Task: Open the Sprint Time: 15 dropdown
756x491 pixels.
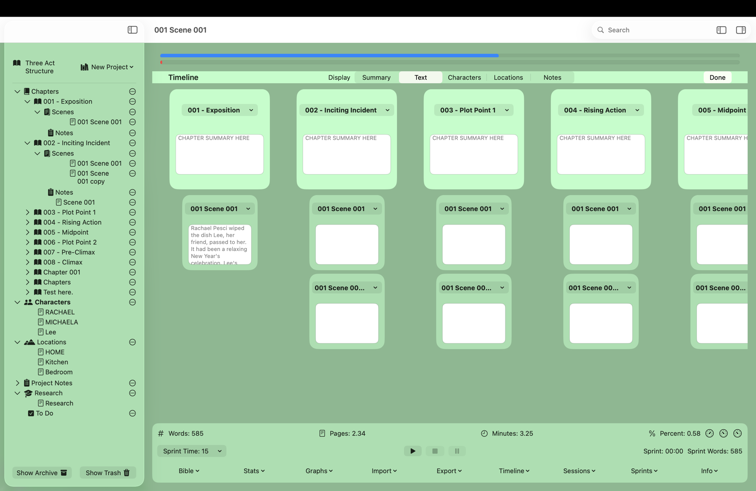Action: click(x=192, y=451)
